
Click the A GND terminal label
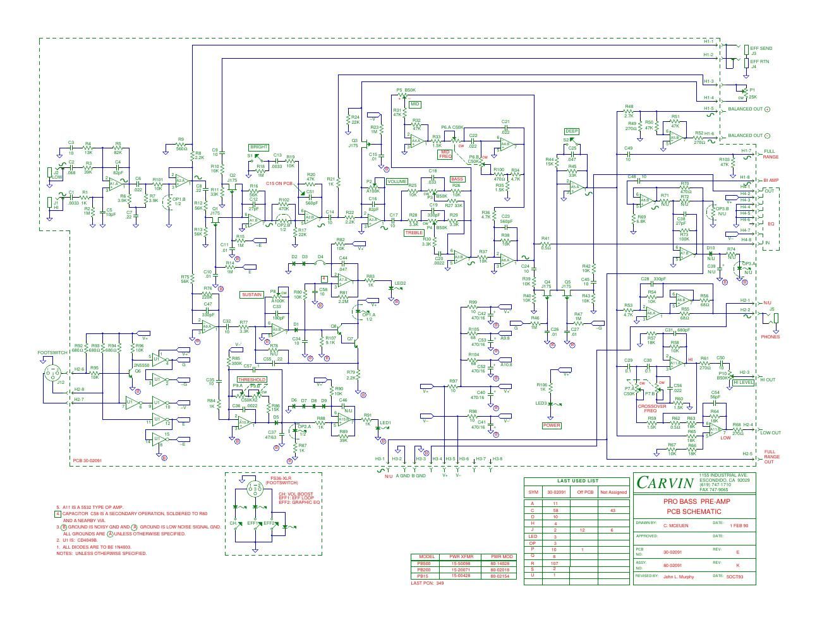coord(403,477)
